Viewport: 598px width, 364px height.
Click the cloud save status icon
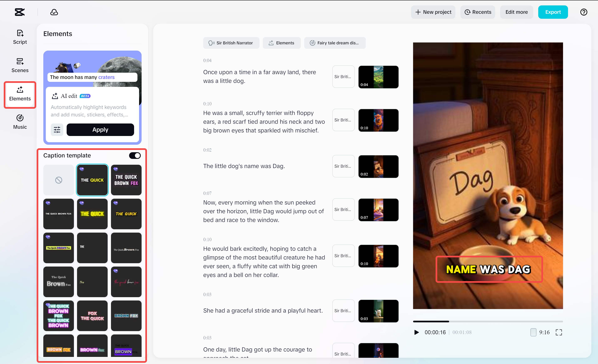tap(54, 12)
